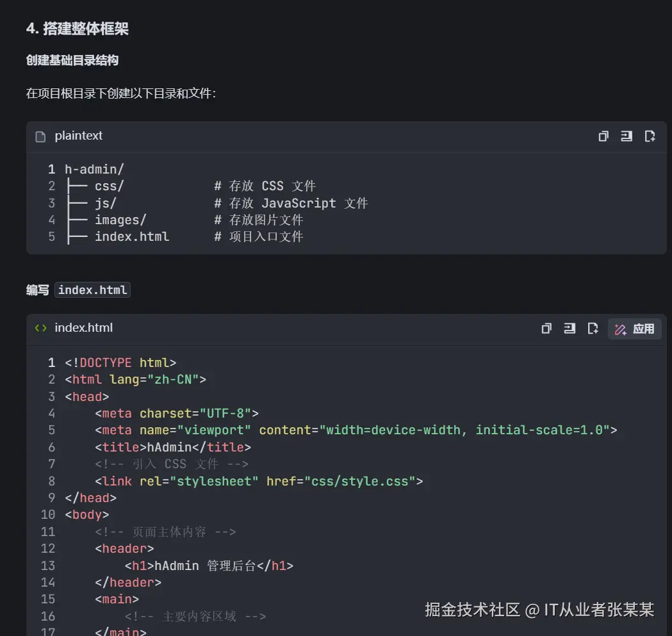Click the 创建基础目录结构 subheading

pos(72,60)
